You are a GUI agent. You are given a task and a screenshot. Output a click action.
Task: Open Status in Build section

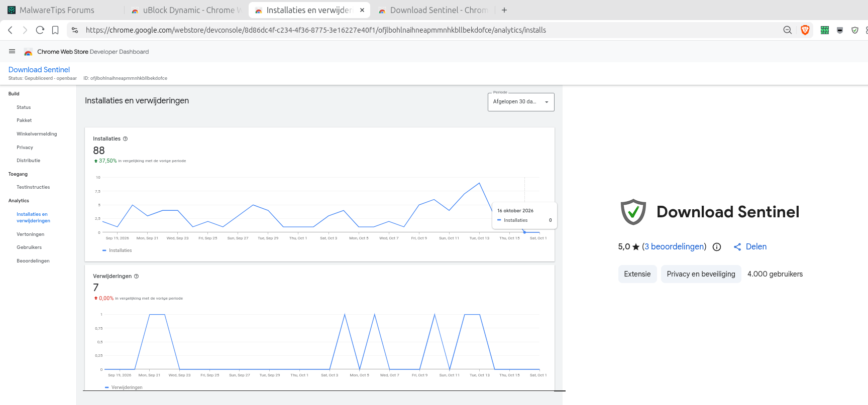point(24,107)
